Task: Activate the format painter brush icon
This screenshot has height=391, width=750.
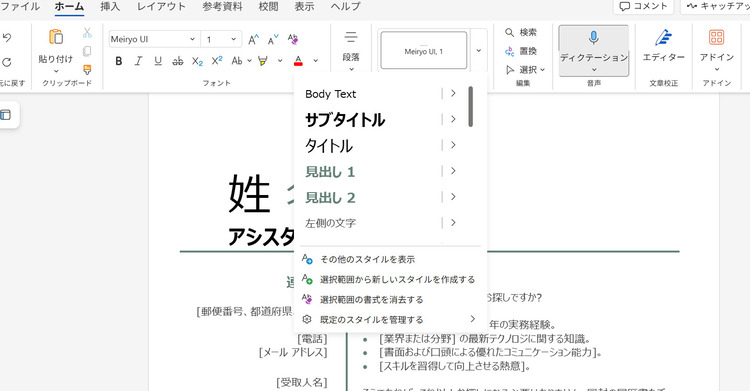Action: [x=87, y=70]
